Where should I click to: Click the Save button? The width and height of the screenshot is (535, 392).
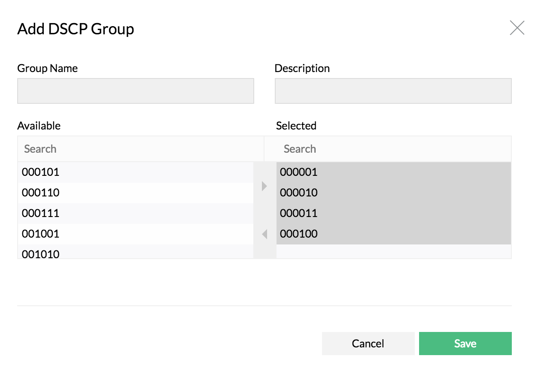click(x=465, y=343)
